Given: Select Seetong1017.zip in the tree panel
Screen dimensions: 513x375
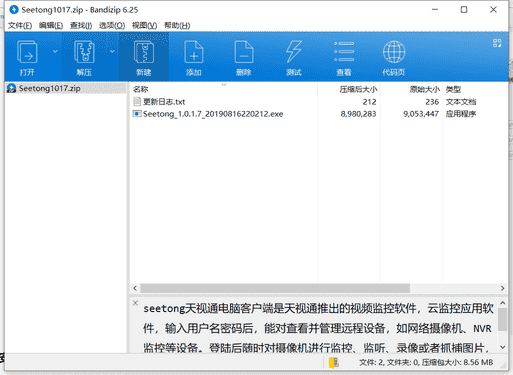Looking at the screenshot, I should (x=49, y=88).
